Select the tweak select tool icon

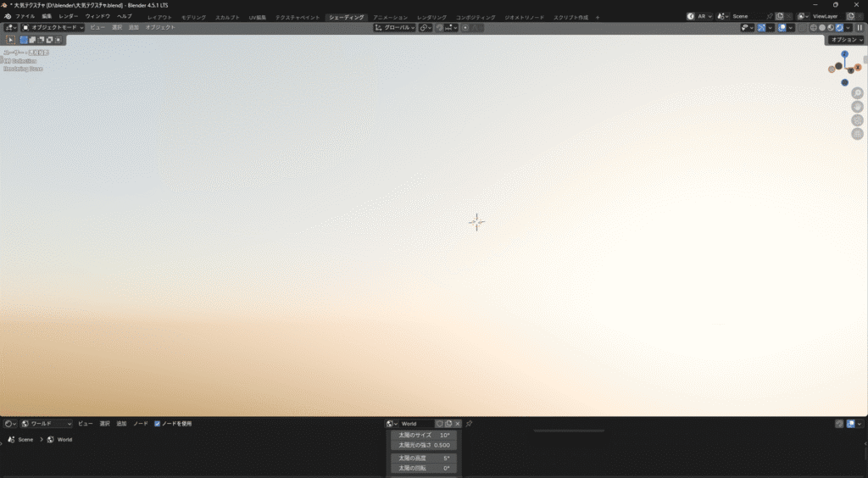[10, 40]
